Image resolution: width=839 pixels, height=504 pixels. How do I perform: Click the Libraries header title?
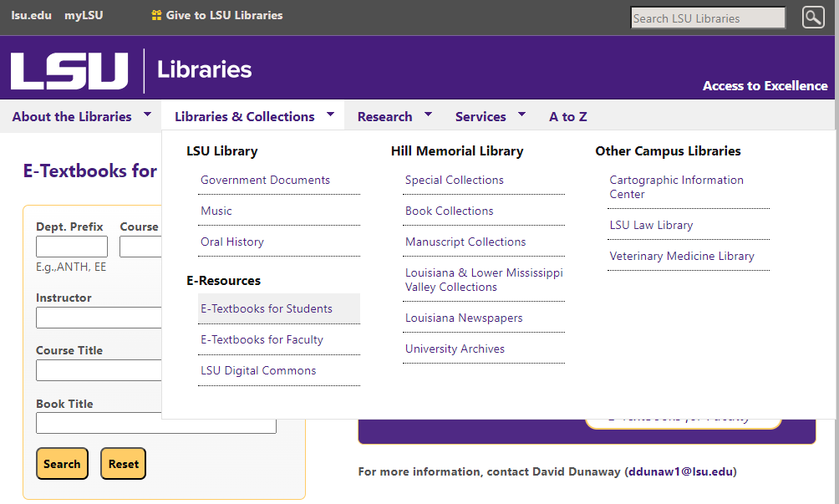pos(205,69)
